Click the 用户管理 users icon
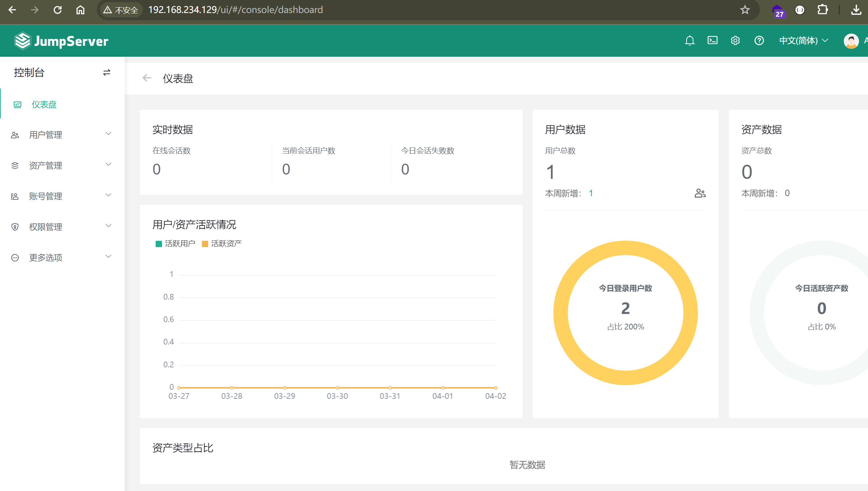This screenshot has width=868, height=491. coord(15,135)
